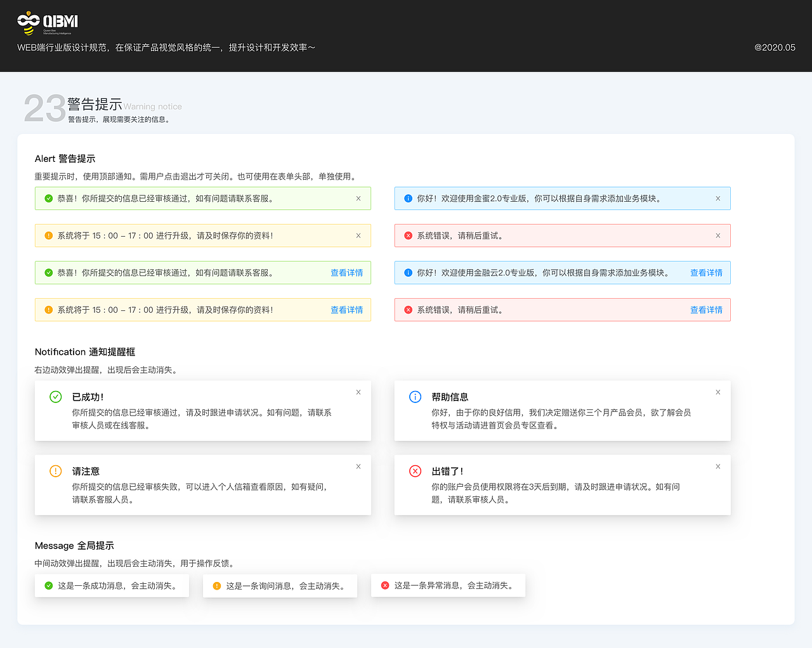Click the green check icon in 已成功 notification

click(x=55, y=397)
